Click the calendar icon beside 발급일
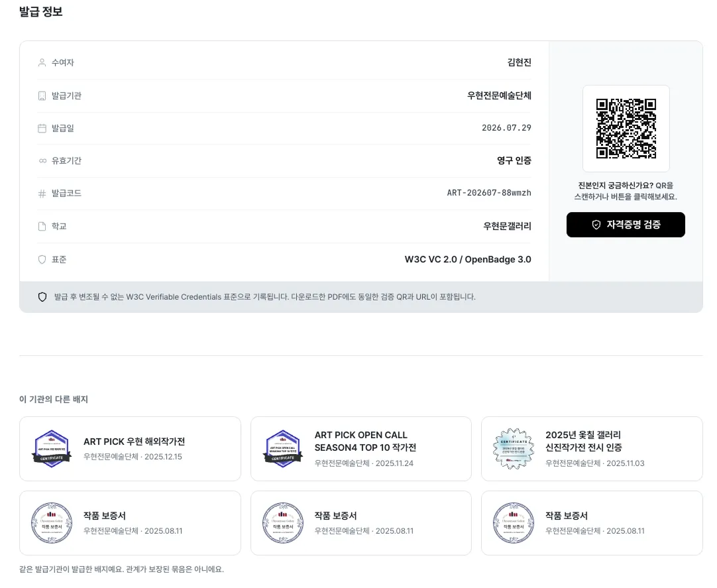Image resolution: width=717 pixels, height=588 pixels. click(x=42, y=128)
